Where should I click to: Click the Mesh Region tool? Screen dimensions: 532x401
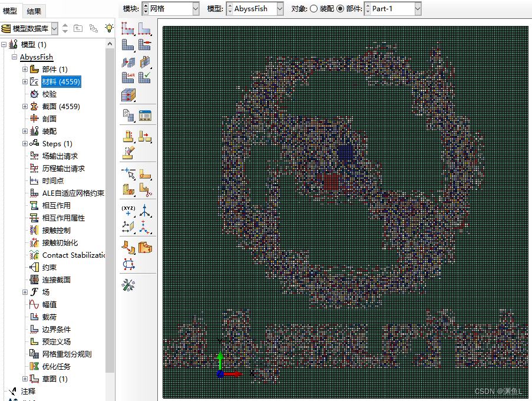coord(145,45)
